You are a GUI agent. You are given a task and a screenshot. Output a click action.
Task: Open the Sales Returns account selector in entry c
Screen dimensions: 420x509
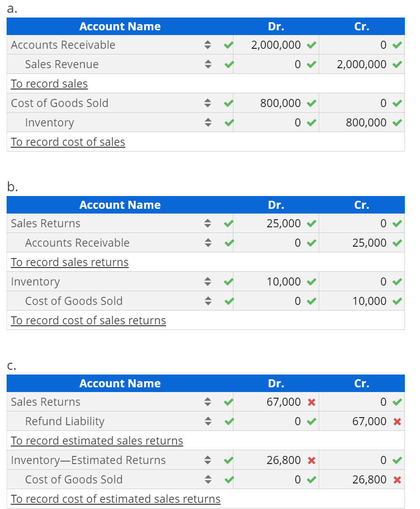(x=208, y=402)
